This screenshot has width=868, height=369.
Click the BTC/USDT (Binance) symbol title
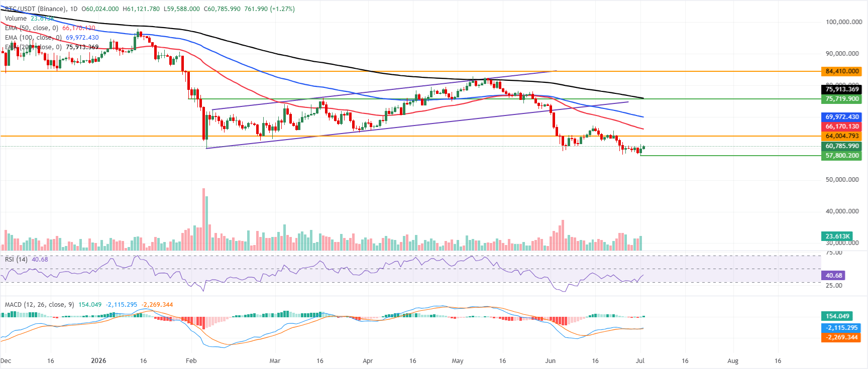tap(33, 9)
